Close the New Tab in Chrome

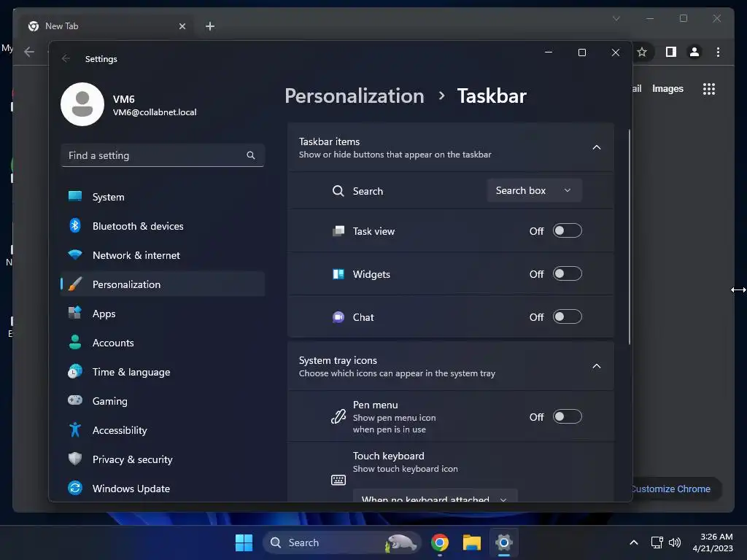[182, 26]
